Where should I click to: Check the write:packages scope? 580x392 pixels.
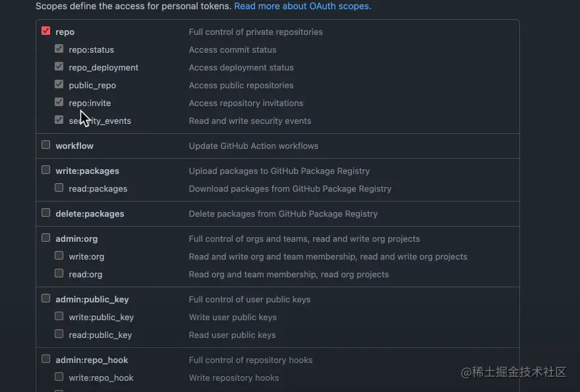pos(45,170)
